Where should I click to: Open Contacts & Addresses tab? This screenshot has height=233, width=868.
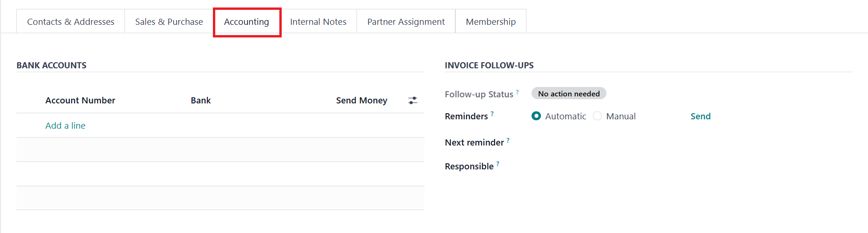(71, 22)
